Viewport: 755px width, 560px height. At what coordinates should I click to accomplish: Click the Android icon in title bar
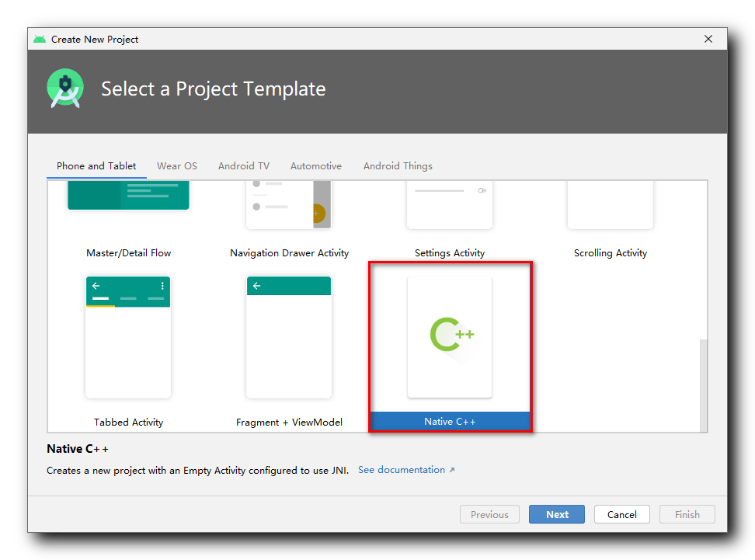click(x=40, y=39)
